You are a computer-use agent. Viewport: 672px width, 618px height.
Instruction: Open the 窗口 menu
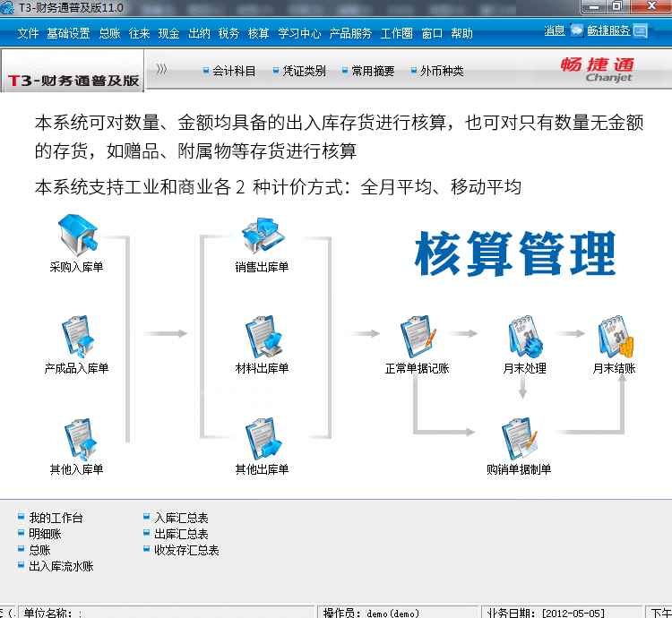click(x=432, y=33)
